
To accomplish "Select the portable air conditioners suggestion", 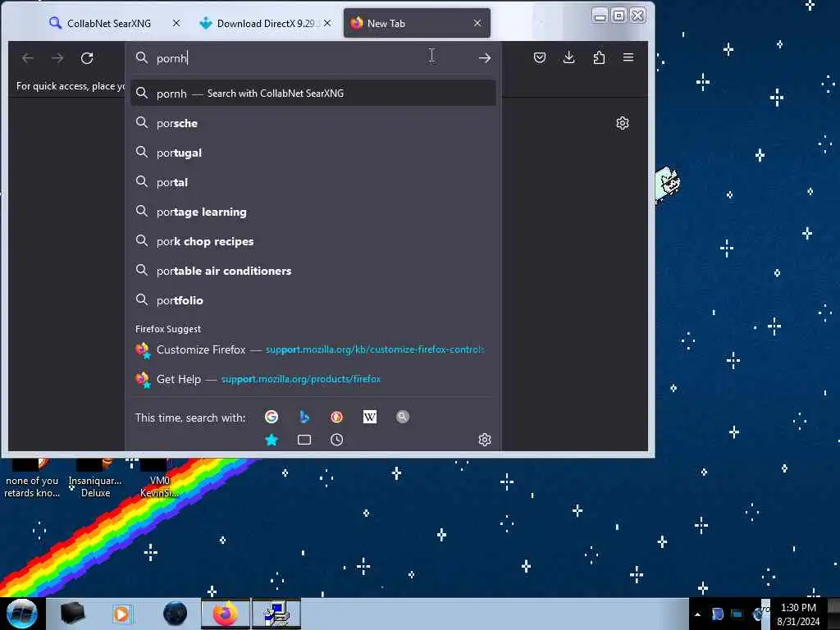I will [313, 271].
